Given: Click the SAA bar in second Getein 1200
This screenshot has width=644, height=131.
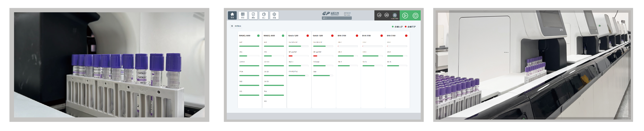Looking at the screenshot, I should point(323,75).
